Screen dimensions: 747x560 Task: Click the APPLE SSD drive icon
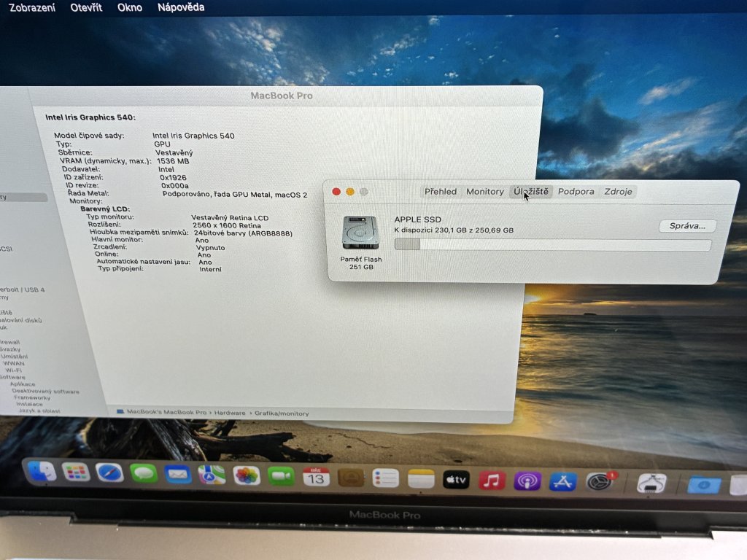pyautogui.click(x=360, y=233)
